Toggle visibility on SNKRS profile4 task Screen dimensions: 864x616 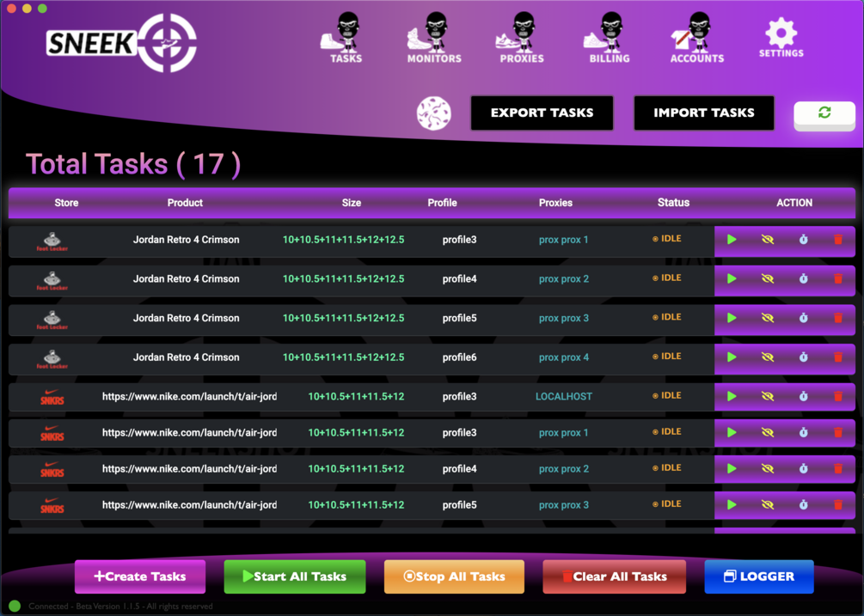[767, 468]
